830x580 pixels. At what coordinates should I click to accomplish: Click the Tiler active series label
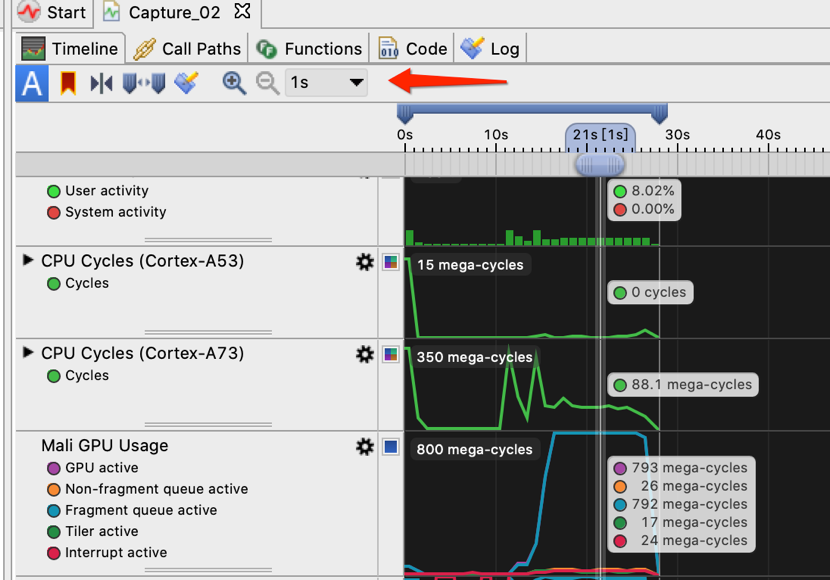pyautogui.click(x=102, y=531)
